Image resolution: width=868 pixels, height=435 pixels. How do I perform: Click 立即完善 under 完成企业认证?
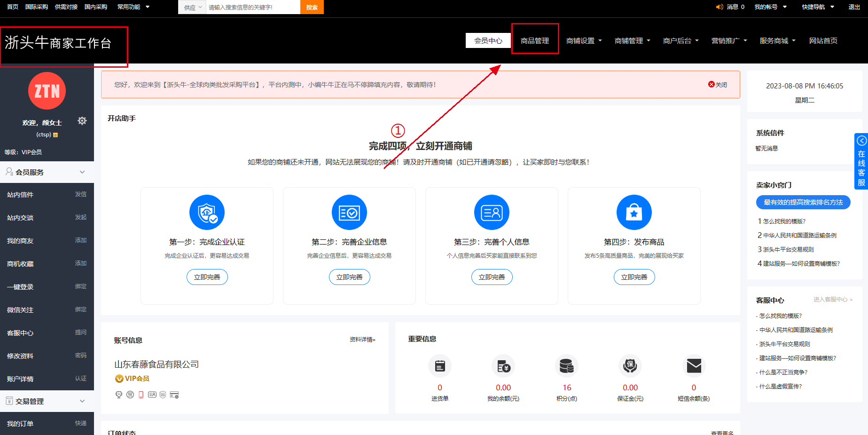click(x=207, y=277)
